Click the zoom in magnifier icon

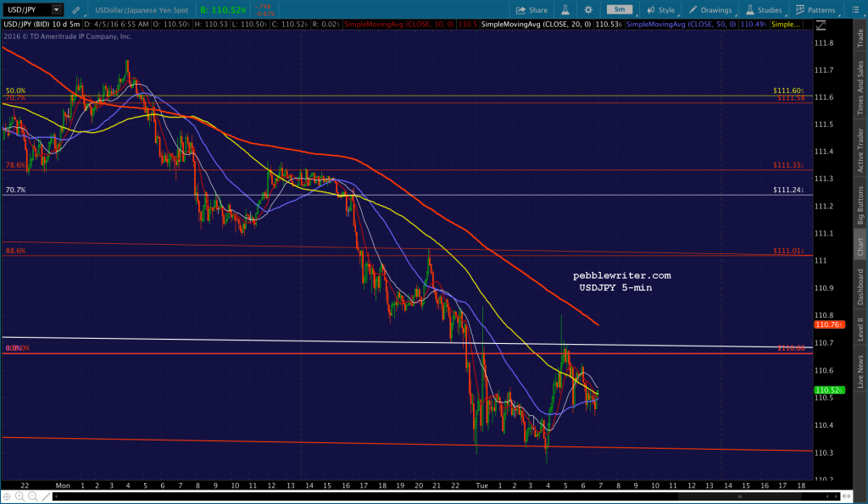(19, 496)
